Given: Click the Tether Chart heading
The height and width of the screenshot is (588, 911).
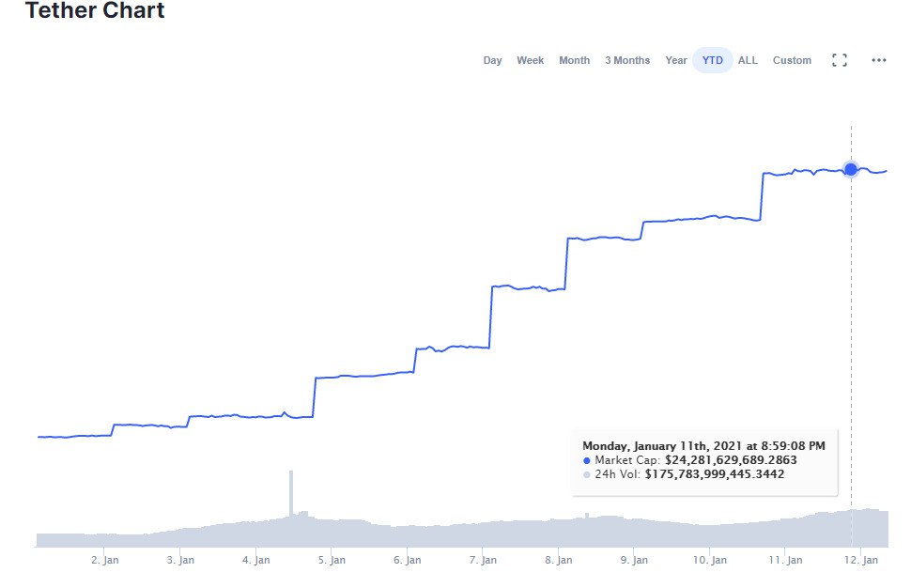Looking at the screenshot, I should [95, 10].
